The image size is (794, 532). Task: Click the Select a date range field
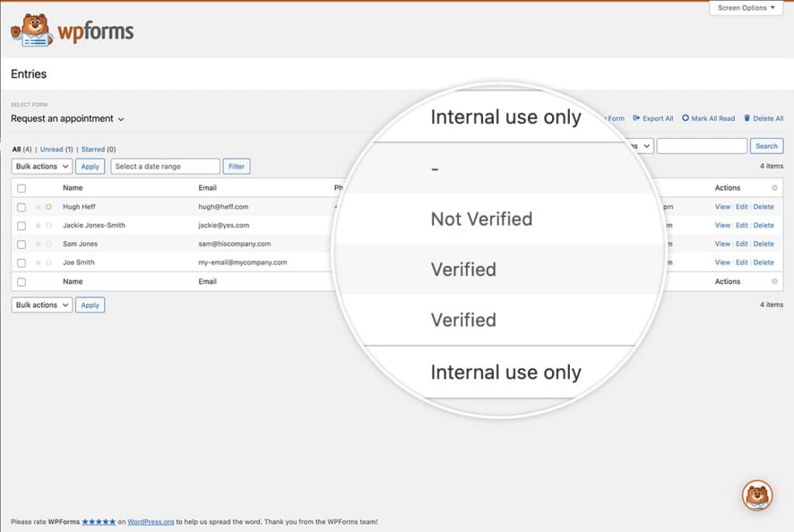pyautogui.click(x=164, y=166)
